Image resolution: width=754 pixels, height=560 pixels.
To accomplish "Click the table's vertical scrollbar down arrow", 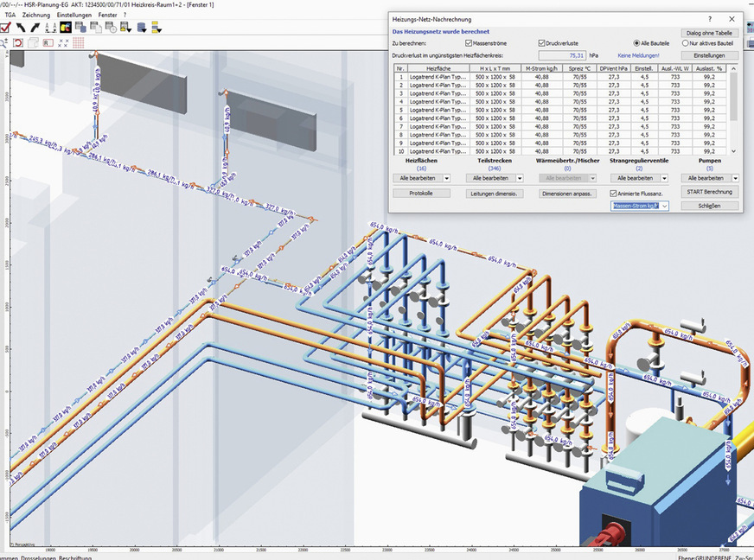I will point(734,150).
